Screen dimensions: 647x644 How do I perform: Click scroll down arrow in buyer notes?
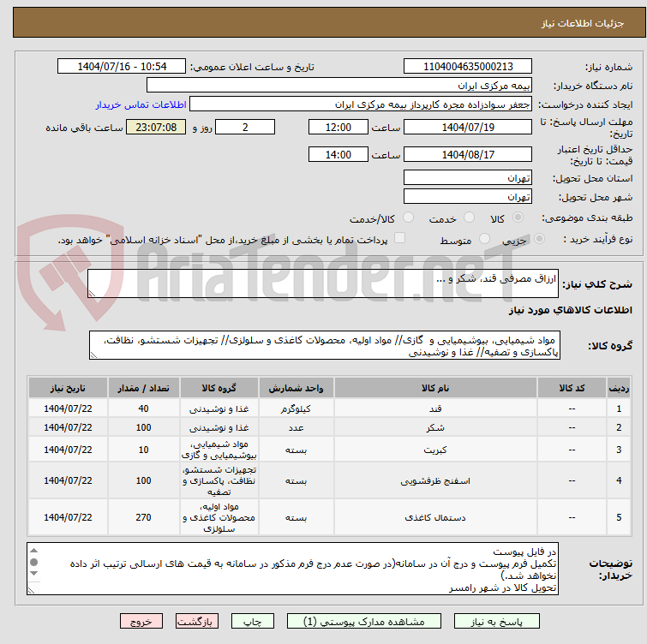point(33,574)
